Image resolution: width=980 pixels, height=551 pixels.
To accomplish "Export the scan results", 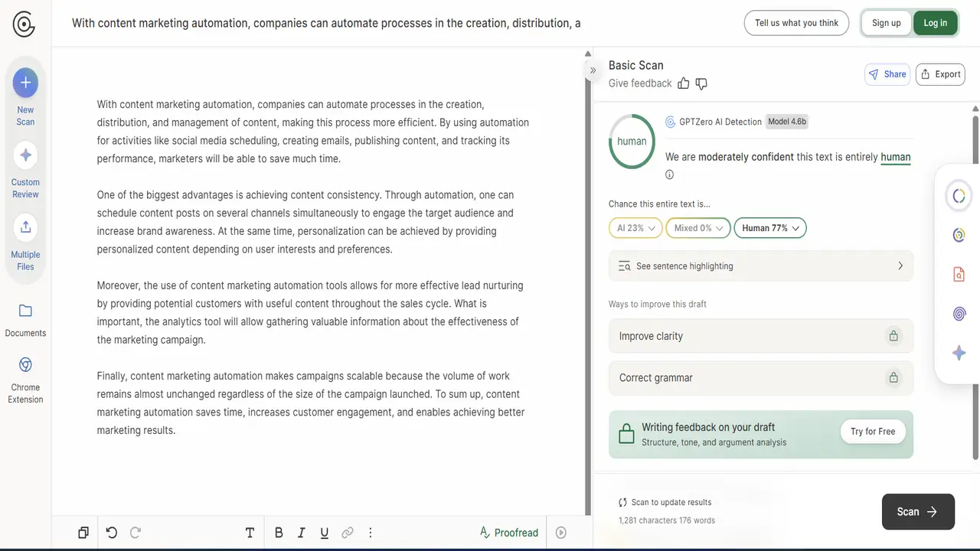I will point(940,74).
